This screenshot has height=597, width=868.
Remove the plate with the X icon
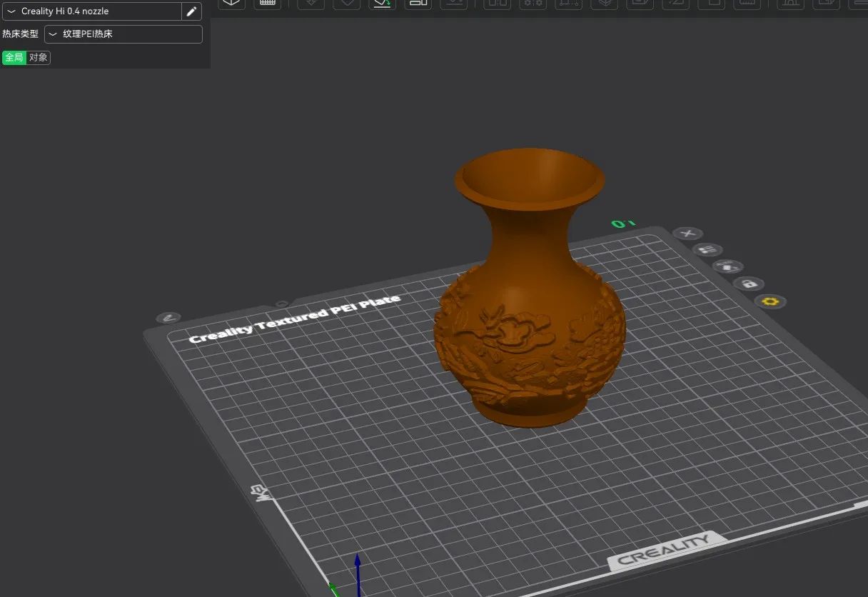[688, 234]
